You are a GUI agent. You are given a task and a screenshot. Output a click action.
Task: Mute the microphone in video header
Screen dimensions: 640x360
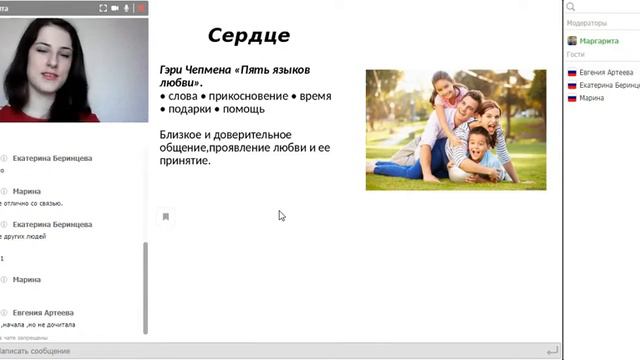[x=127, y=8]
